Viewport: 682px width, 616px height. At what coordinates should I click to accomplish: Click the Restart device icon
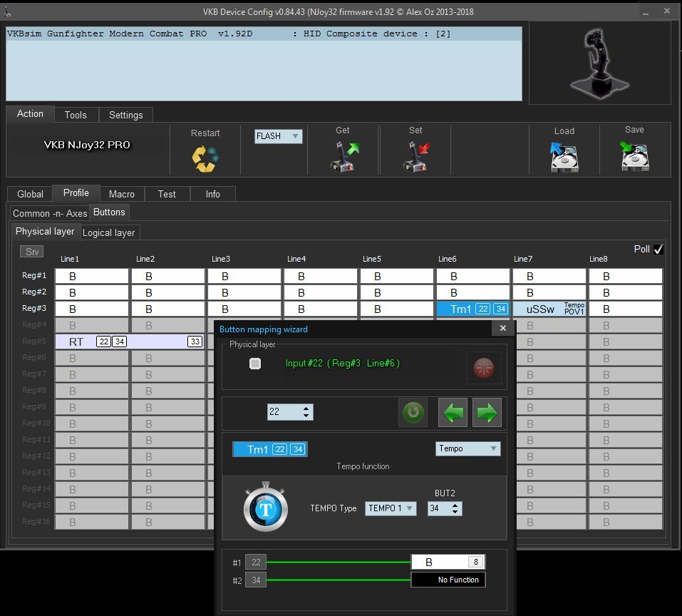click(205, 158)
